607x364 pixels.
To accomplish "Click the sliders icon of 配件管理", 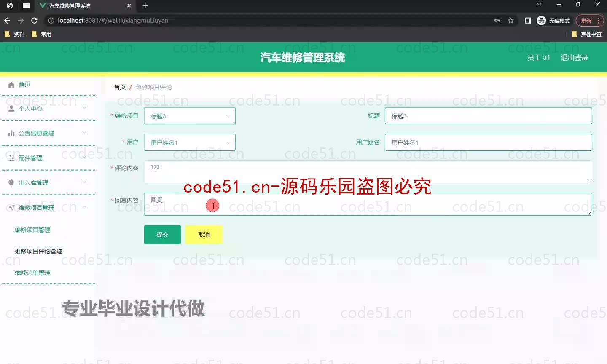I will 11,158.
